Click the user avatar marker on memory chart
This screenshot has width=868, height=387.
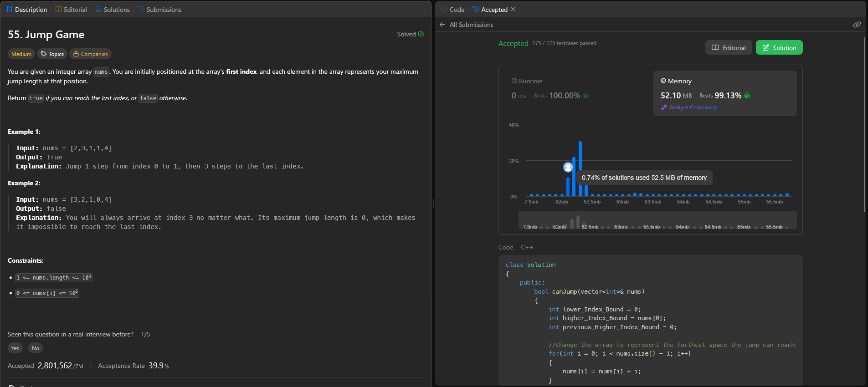click(568, 167)
